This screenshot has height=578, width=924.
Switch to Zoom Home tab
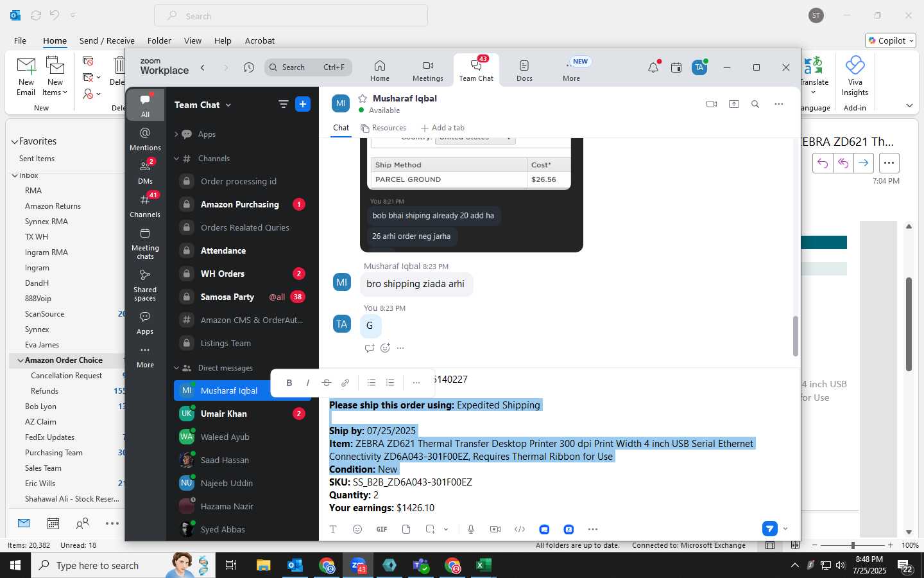tap(380, 71)
